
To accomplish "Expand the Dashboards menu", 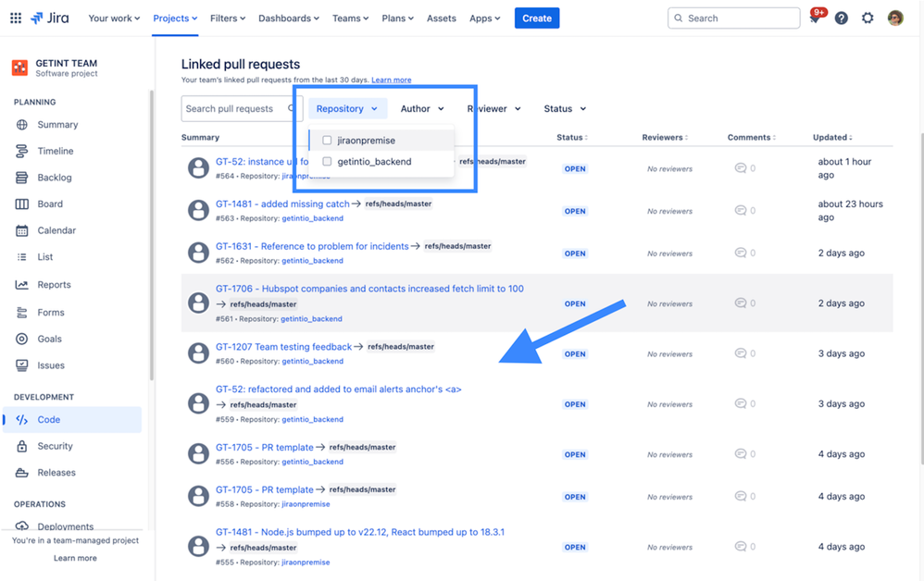I will [289, 19].
